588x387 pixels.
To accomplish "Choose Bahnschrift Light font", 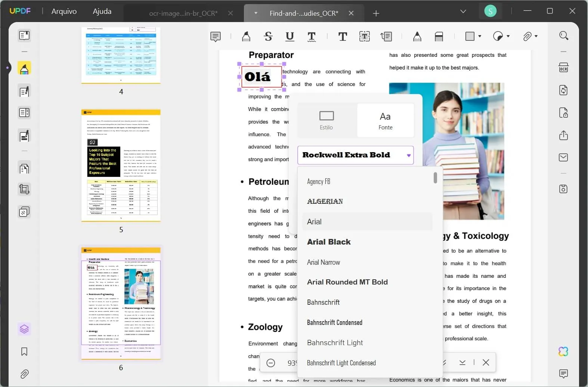I will 367,343.
